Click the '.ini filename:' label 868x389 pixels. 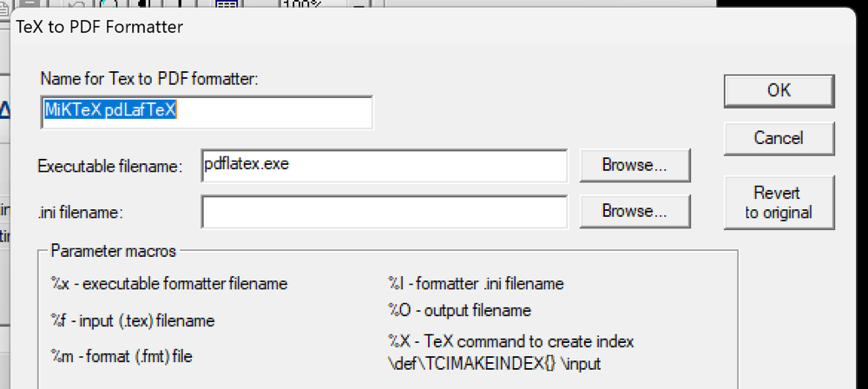80,212
